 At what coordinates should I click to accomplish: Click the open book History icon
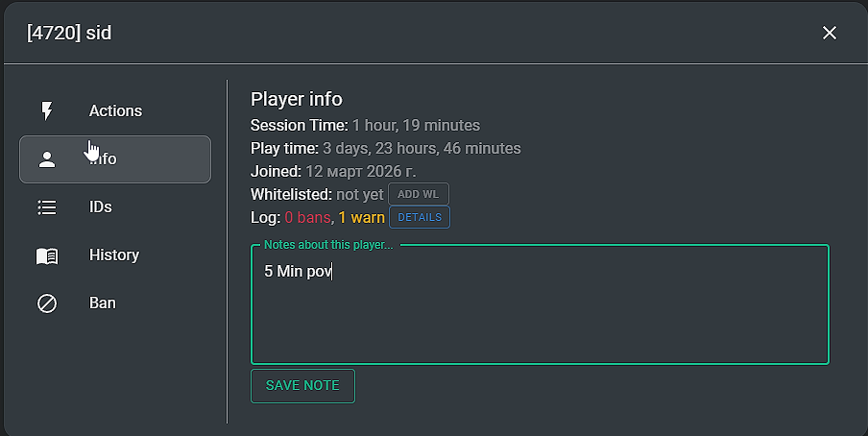[x=47, y=255]
